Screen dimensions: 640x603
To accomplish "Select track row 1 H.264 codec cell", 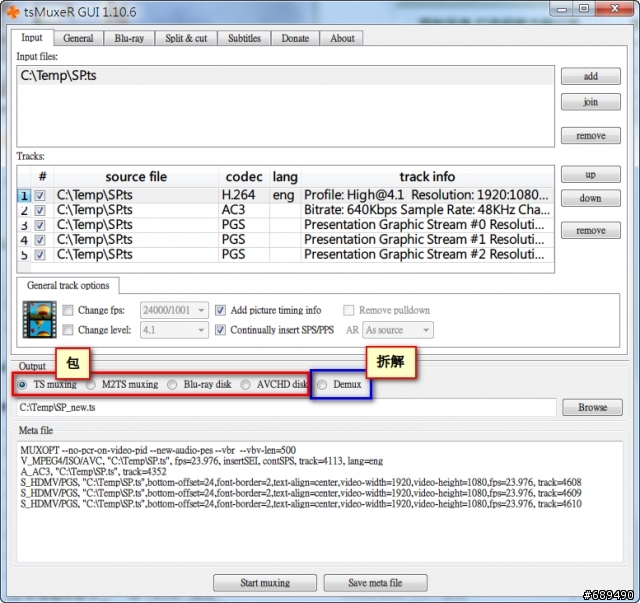I will click(x=244, y=195).
